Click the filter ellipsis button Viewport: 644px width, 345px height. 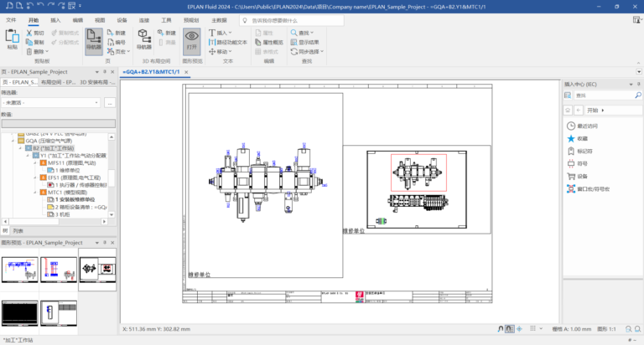click(110, 102)
